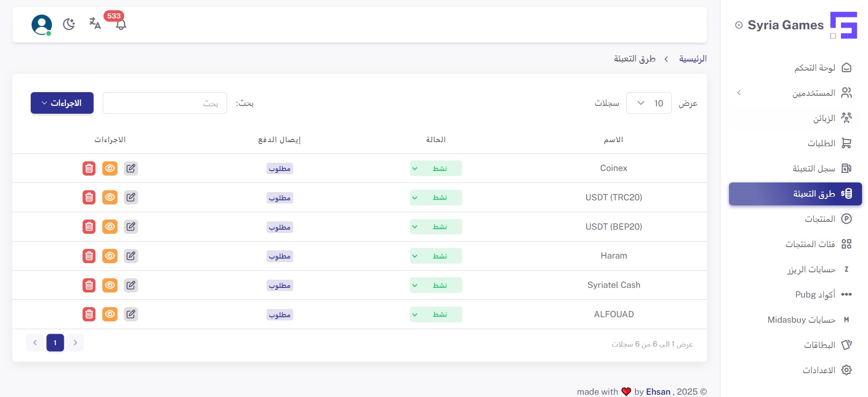Open the USDT (TRC20) status dropdown
Viewport: 868px width, 397px height.
(436, 198)
